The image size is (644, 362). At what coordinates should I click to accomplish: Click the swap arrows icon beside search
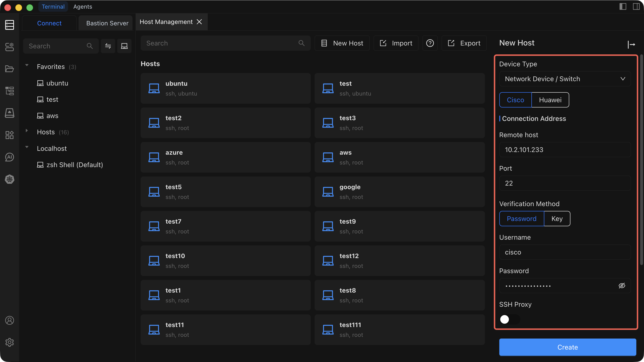click(108, 46)
